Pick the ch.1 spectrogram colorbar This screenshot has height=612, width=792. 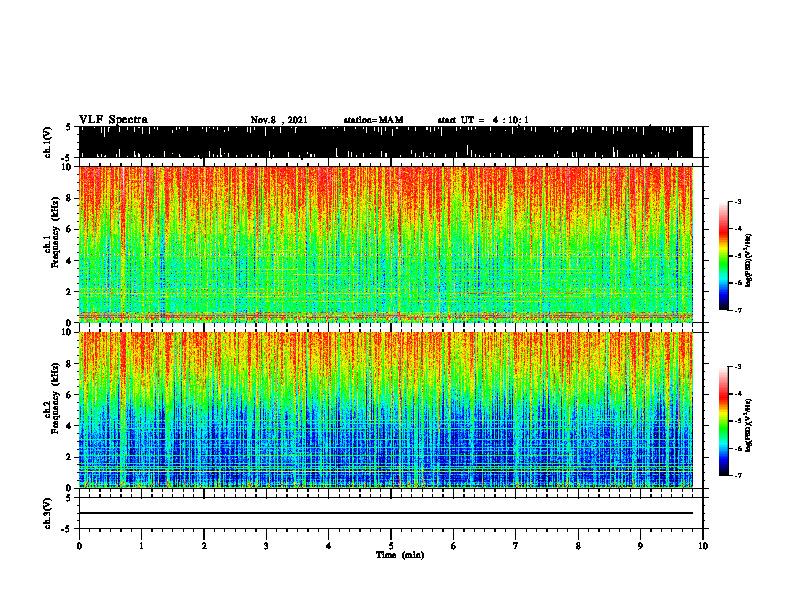[x=723, y=256]
